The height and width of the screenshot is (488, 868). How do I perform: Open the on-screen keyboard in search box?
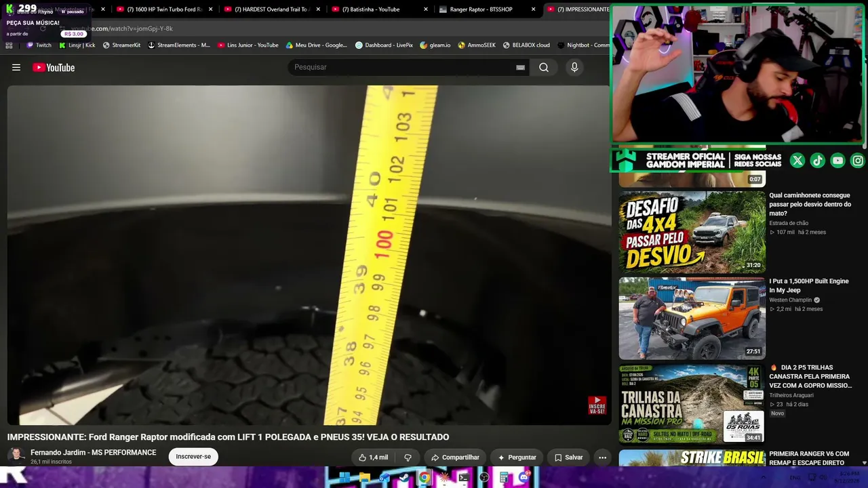click(520, 67)
